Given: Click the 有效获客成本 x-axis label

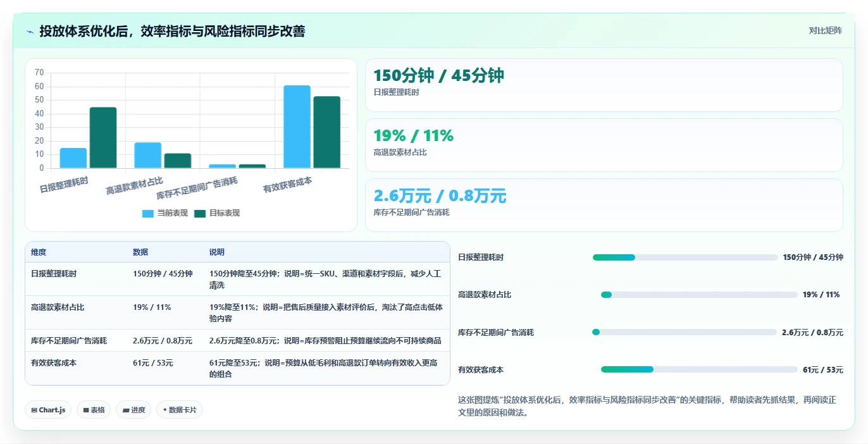Looking at the screenshot, I should tap(287, 185).
